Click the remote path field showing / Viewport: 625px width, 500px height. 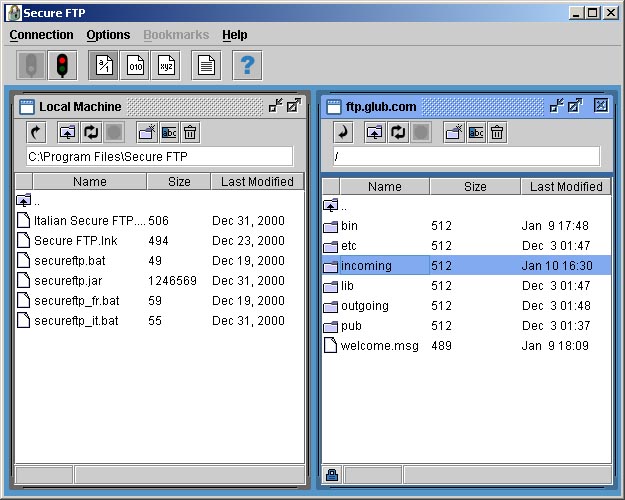pos(466,156)
